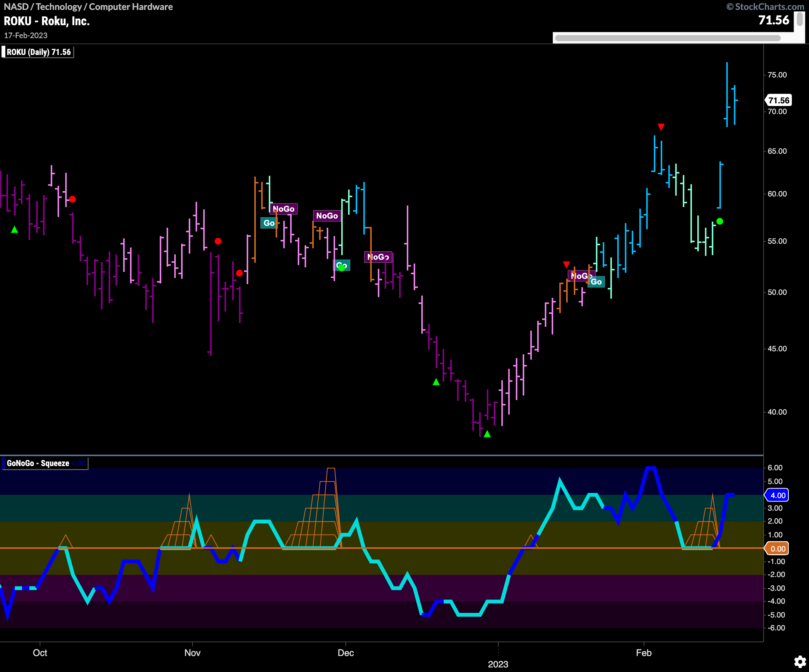Click the 2023 label on the time axis
The width and height of the screenshot is (809, 672).
(498, 664)
